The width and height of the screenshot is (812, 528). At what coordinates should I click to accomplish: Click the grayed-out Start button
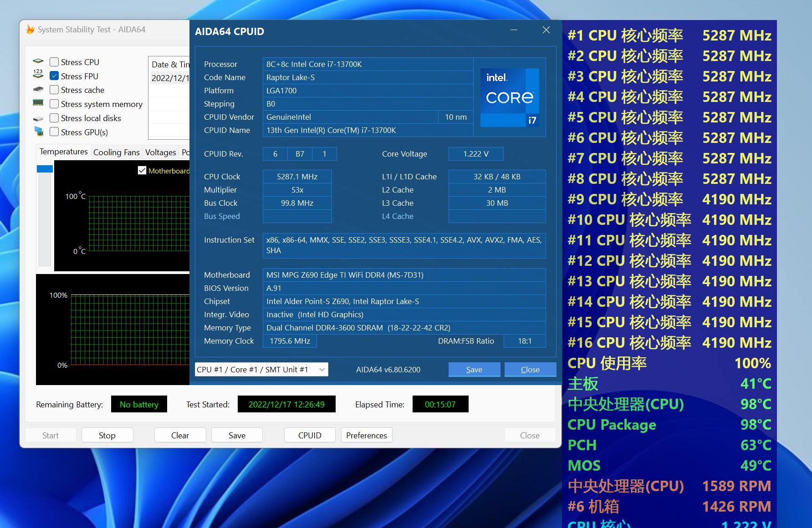(51, 435)
